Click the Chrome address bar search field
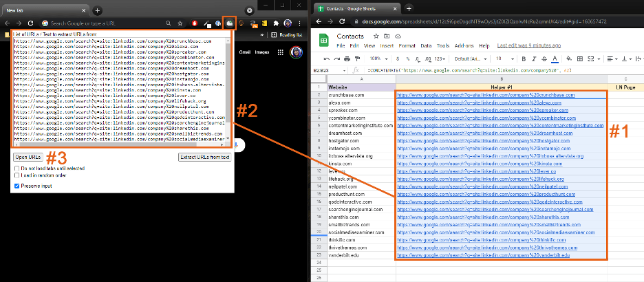 pyautogui.click(x=107, y=23)
